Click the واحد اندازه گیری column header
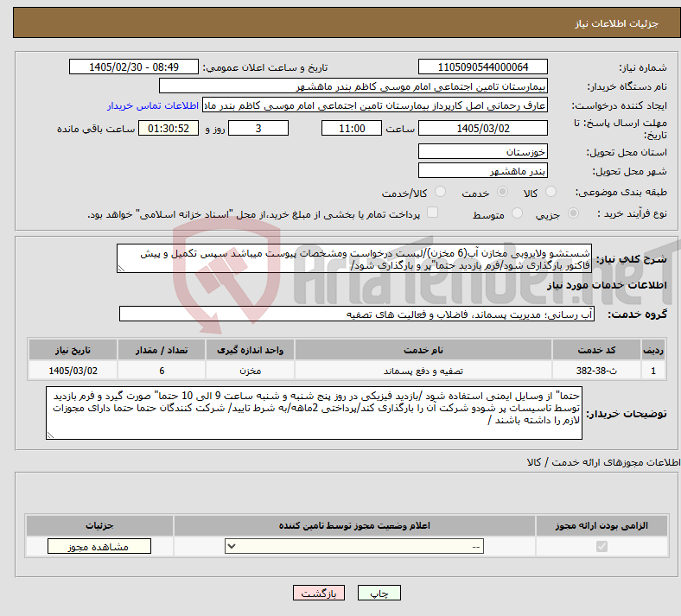The image size is (681, 616). pyautogui.click(x=250, y=350)
